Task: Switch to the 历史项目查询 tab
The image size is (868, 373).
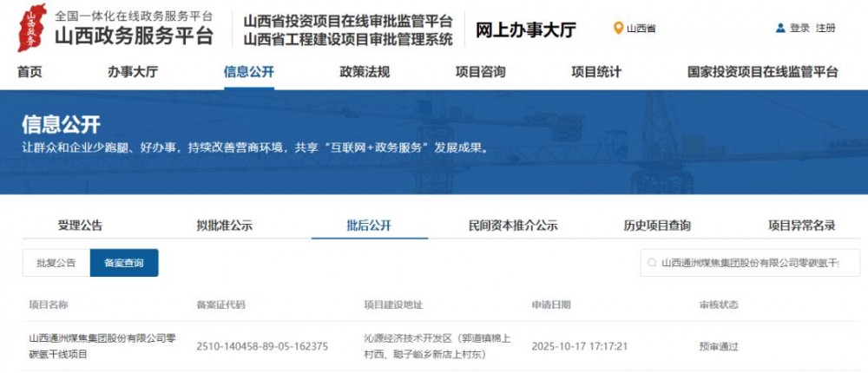Action: 657,226
